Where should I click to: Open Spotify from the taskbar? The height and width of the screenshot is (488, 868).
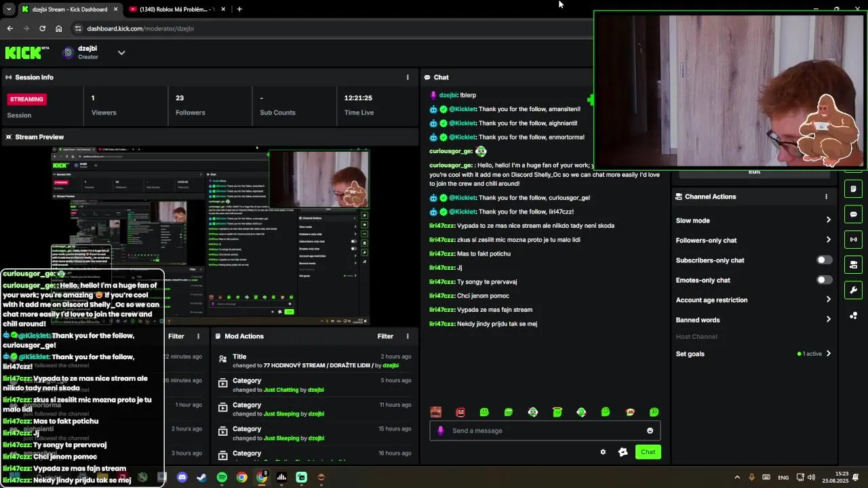click(222, 477)
